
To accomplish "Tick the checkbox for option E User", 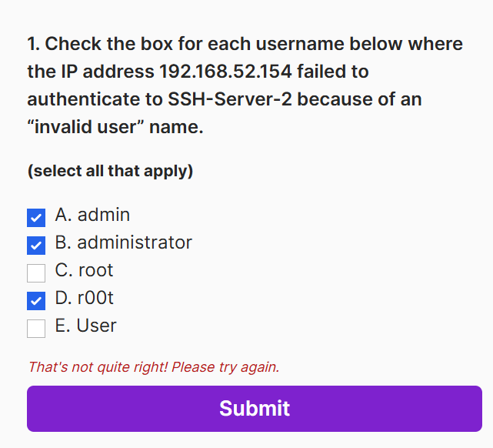I will pyautogui.click(x=36, y=329).
